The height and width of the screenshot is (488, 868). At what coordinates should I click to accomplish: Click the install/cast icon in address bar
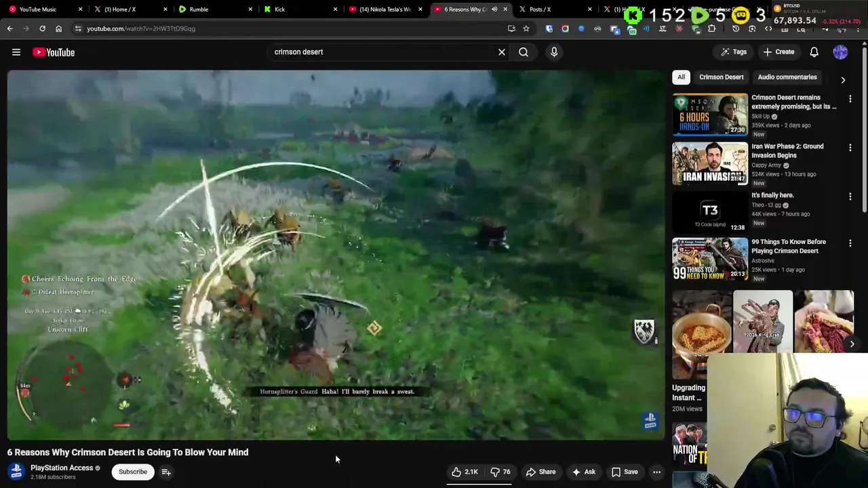tap(511, 28)
